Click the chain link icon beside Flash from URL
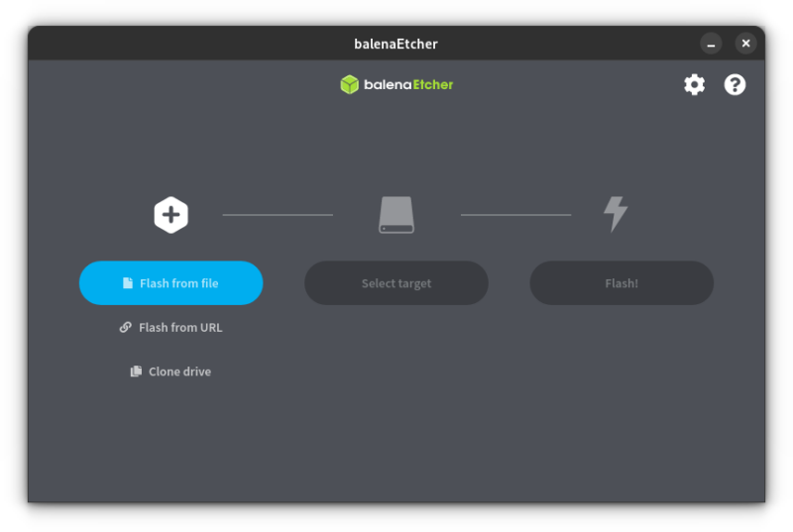This screenshot has height=532, width=793. (126, 327)
